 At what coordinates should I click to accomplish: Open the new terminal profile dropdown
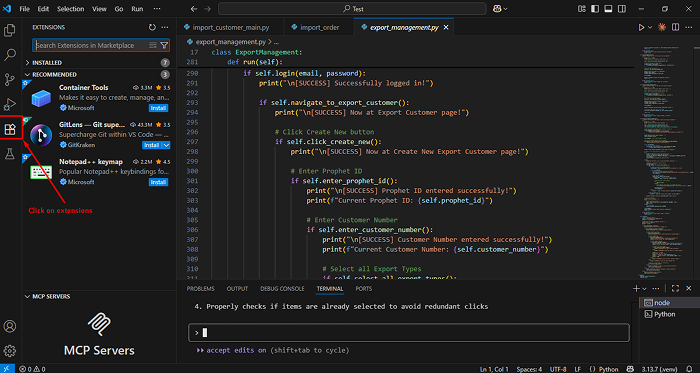pyautogui.click(x=644, y=289)
